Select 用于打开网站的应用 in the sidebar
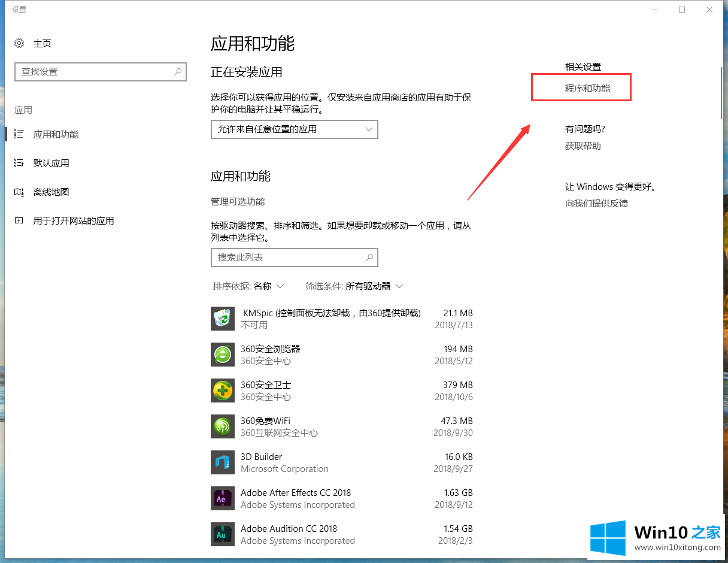This screenshot has height=563, width=728. tap(74, 220)
